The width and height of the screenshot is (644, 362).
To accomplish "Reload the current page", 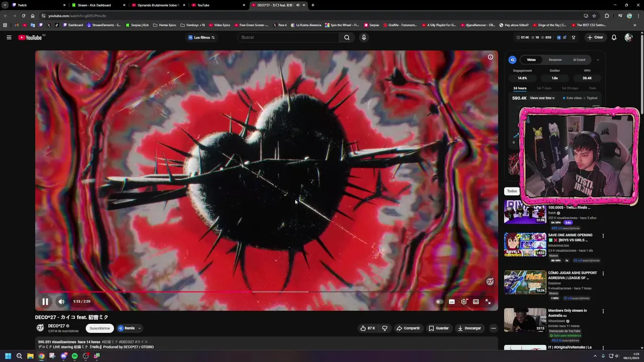I will (x=24, y=16).
